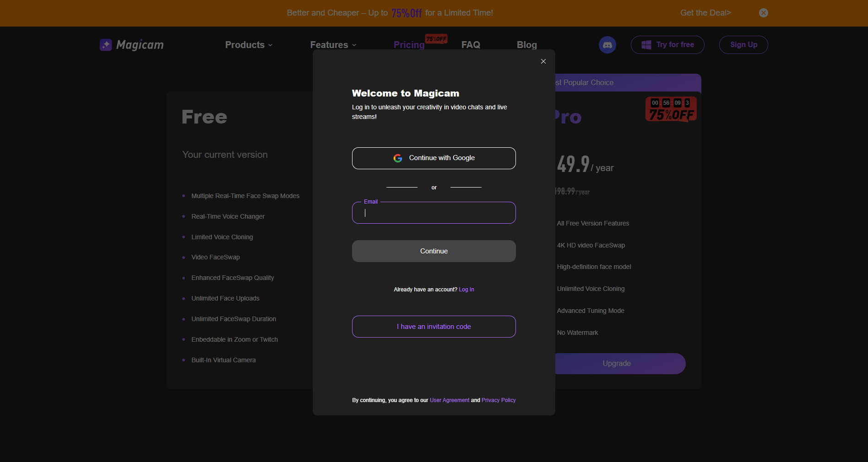Screen dimensions: 868x462
Task: Click the 75%OFF tag beside Pricing
Action: coord(436,39)
